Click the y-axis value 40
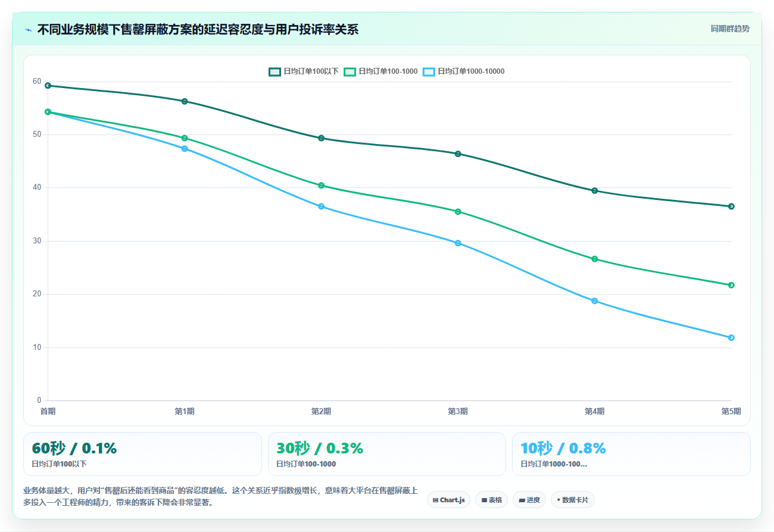The width and height of the screenshot is (774, 532). pyautogui.click(x=37, y=187)
